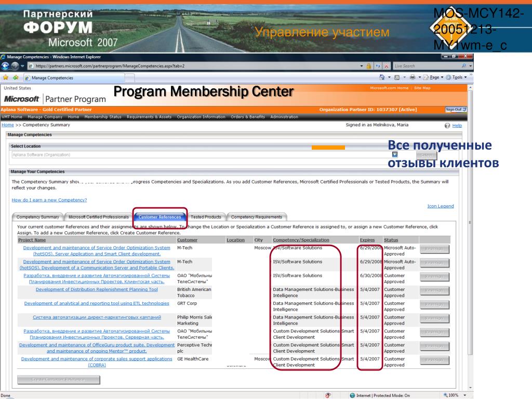Open Membership Status navigation item
The image size is (532, 399).
(x=103, y=117)
